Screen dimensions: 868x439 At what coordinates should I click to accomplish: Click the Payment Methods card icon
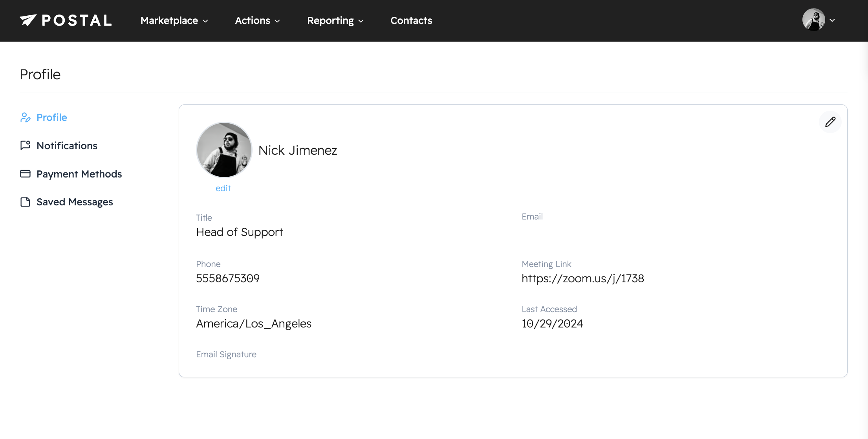point(25,174)
